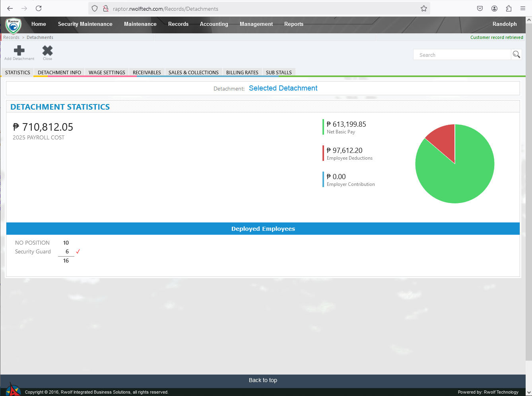Viewport: 532px width, 396px height.
Task: Switch to the Wage Settings tab
Action: pos(107,73)
